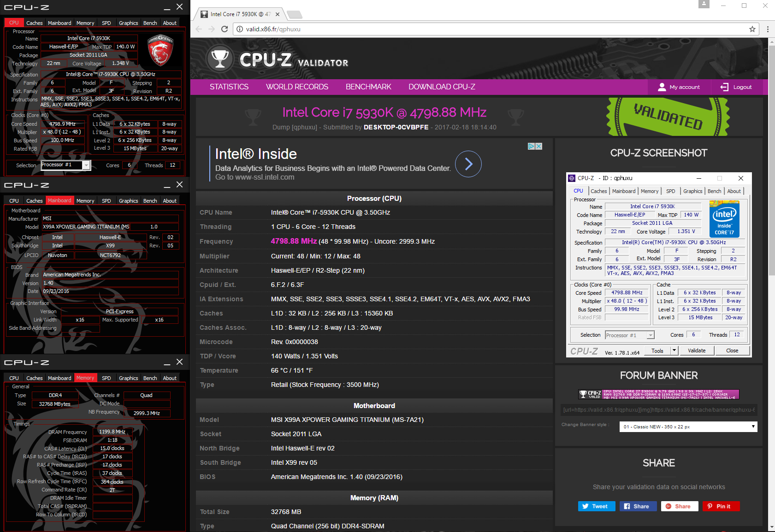Image resolution: width=775 pixels, height=532 pixels.
Task: Click the browser forward arrow
Action: 212,29
